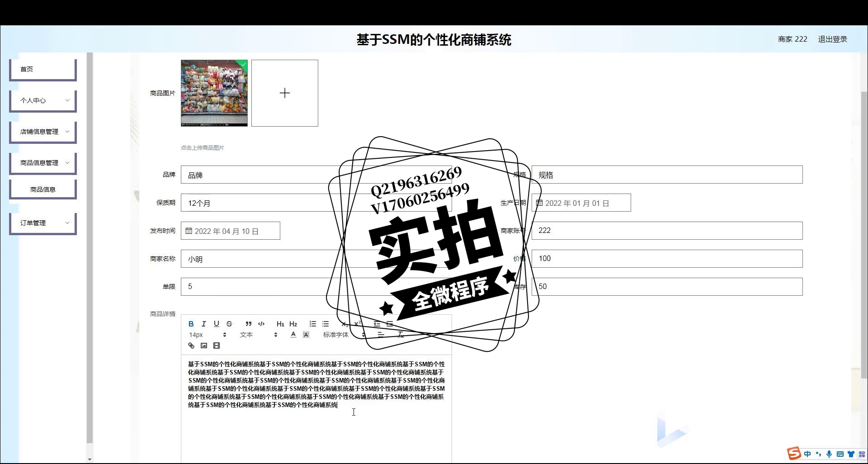868x464 pixels.
Task: Open text alignment options in editor
Action: 381,335
